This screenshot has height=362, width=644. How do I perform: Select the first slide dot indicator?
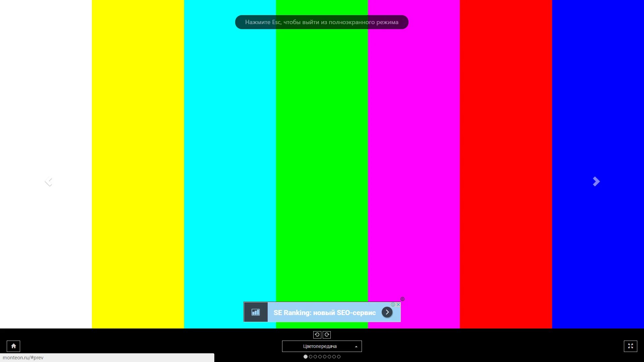tap(305, 357)
